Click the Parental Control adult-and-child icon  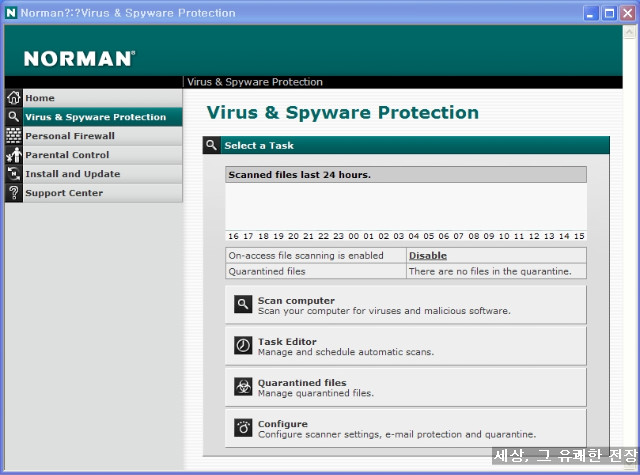tap(13, 155)
